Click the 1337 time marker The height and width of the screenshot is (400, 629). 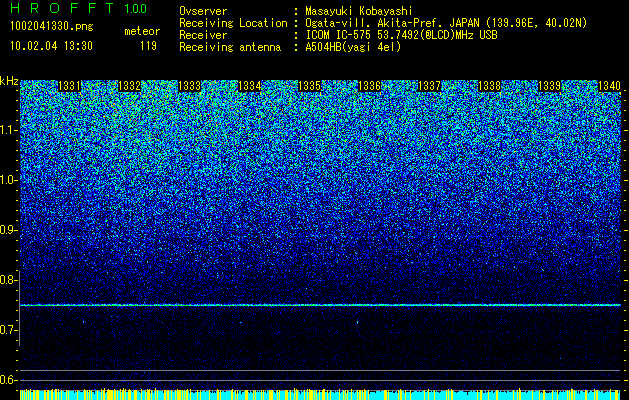pyautogui.click(x=429, y=86)
